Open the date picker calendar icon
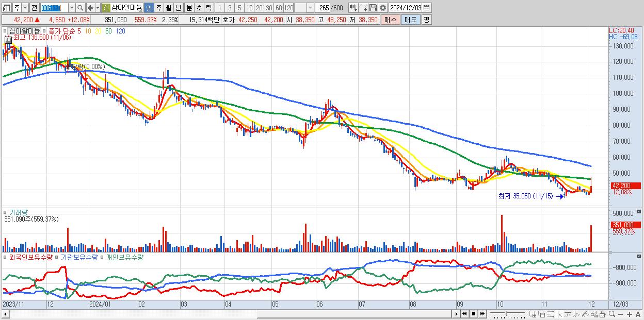 426,8
